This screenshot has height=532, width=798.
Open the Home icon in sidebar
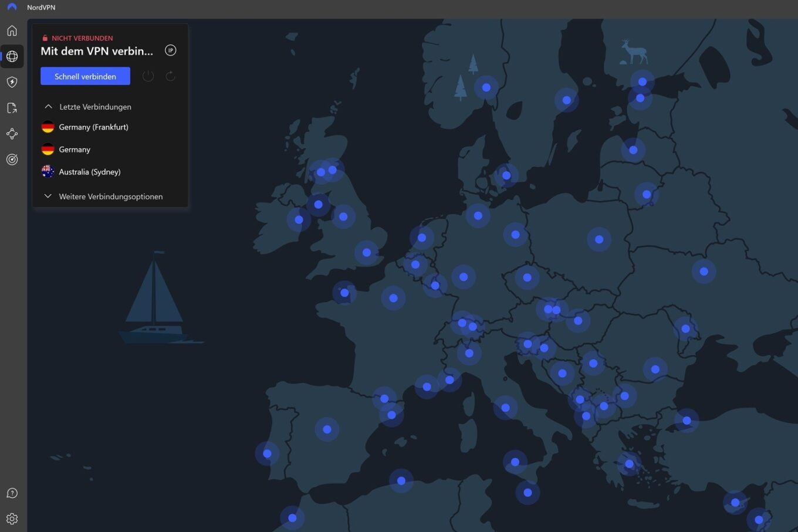[12, 31]
